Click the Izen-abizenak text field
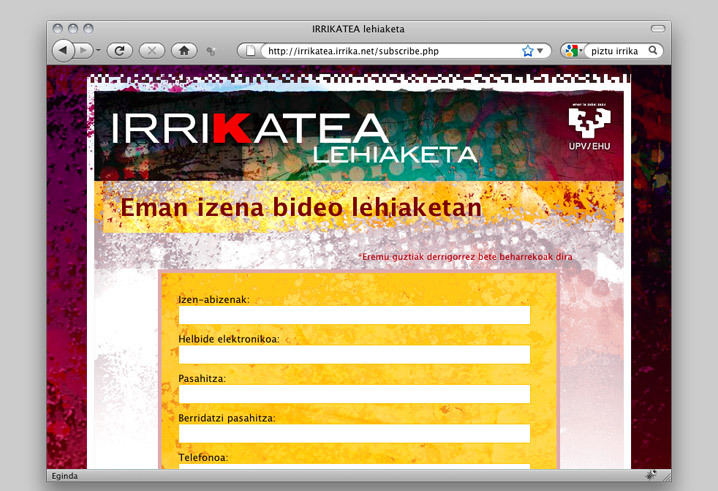 point(353,315)
